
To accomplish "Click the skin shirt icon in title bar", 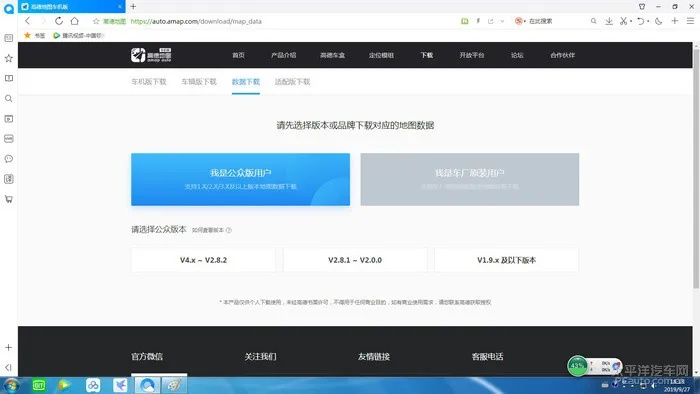I will click(x=642, y=6).
